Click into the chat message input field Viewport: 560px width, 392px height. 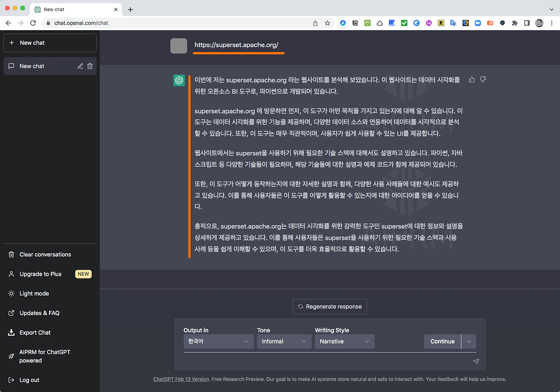click(x=326, y=361)
